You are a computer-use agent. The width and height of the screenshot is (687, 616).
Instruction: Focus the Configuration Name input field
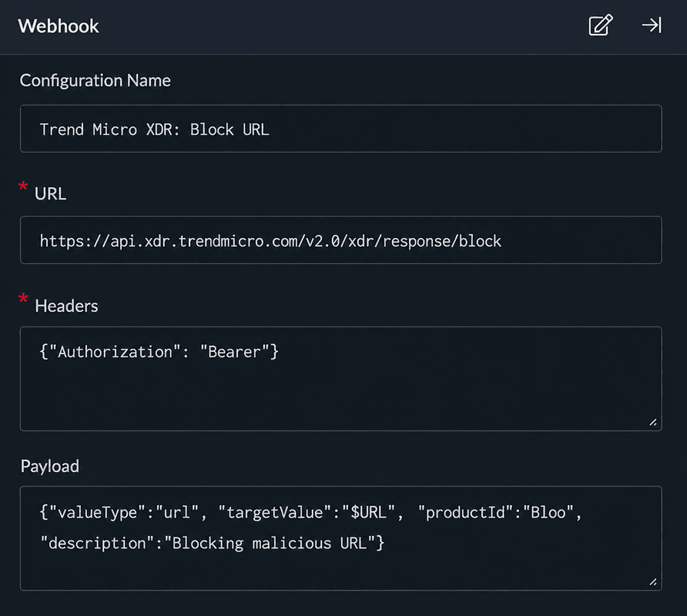coord(341,129)
